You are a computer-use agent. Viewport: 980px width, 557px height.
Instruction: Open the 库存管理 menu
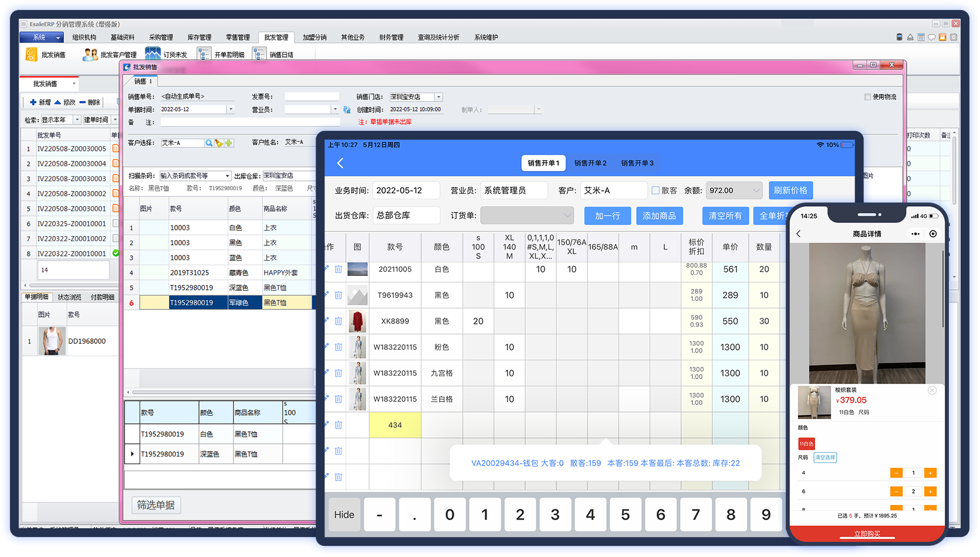click(x=199, y=37)
